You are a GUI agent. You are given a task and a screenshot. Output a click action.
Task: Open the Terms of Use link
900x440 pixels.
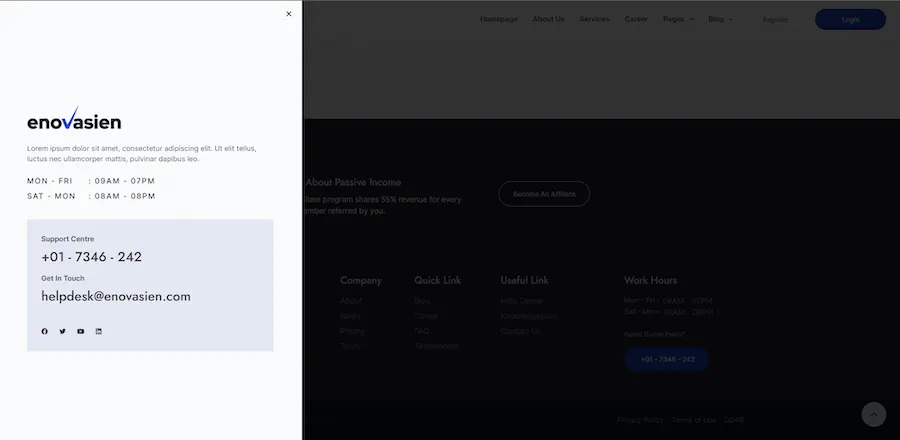pos(694,420)
